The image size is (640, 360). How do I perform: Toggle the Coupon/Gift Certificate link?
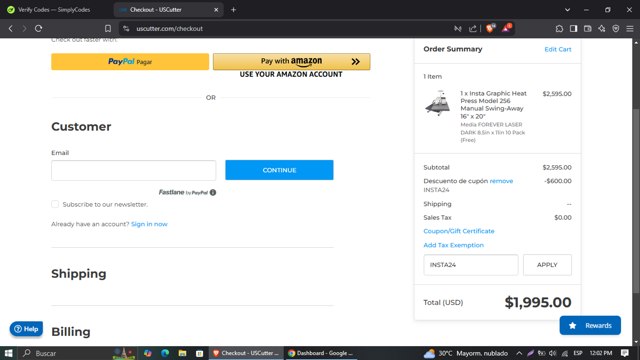(x=459, y=231)
